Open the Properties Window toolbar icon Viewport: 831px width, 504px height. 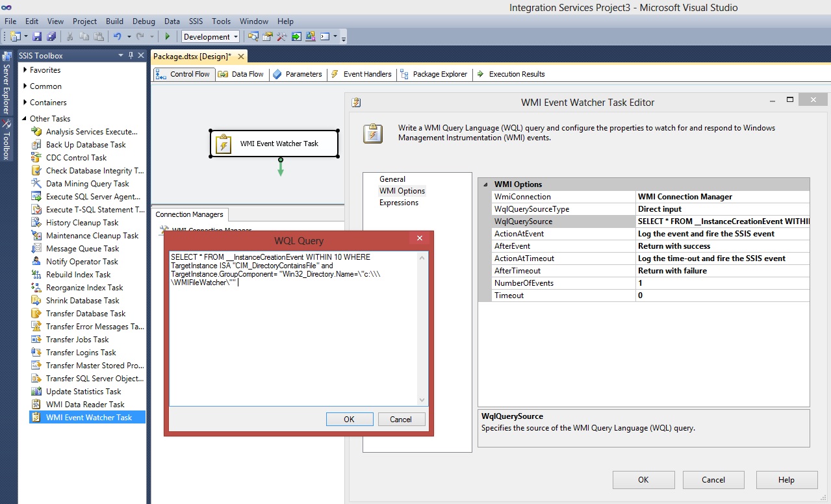(268, 36)
